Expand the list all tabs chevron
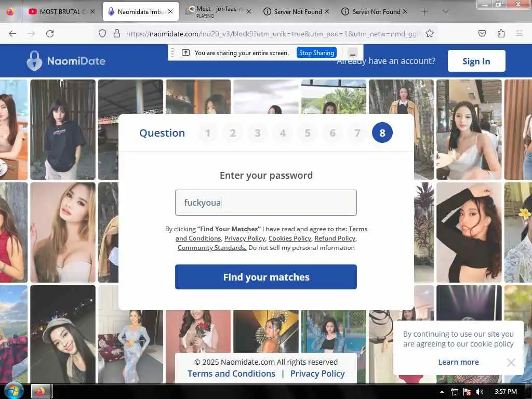Viewport: 532px width, 399px height. [x=445, y=11]
